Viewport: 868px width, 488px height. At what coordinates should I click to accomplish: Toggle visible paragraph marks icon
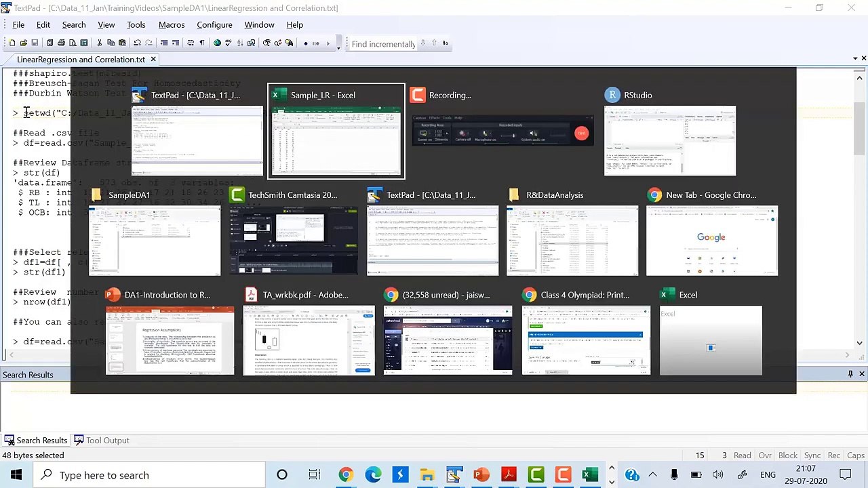point(201,43)
